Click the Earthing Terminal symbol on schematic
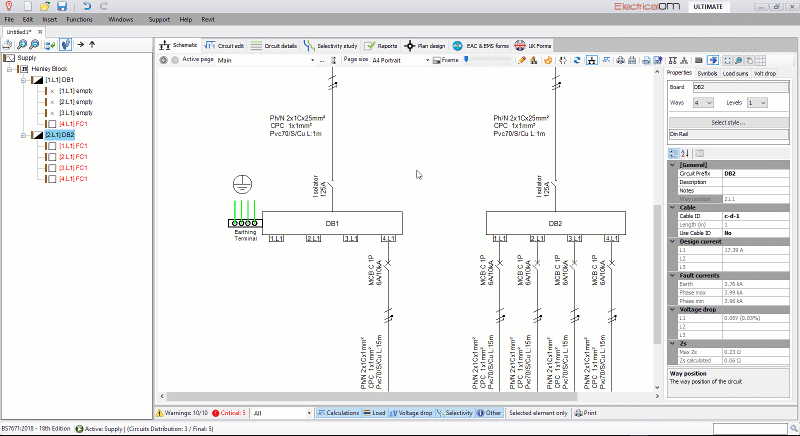The height and width of the screenshot is (436, 800). [245, 223]
